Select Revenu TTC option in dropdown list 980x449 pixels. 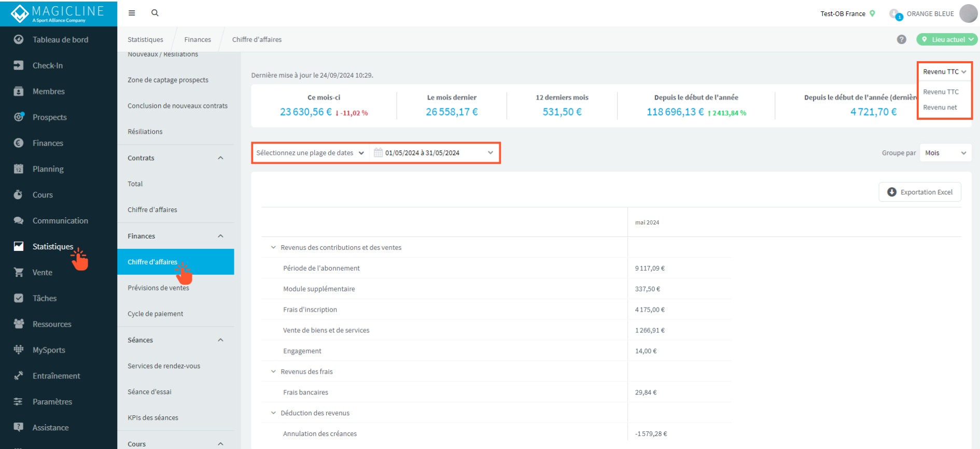pyautogui.click(x=941, y=92)
